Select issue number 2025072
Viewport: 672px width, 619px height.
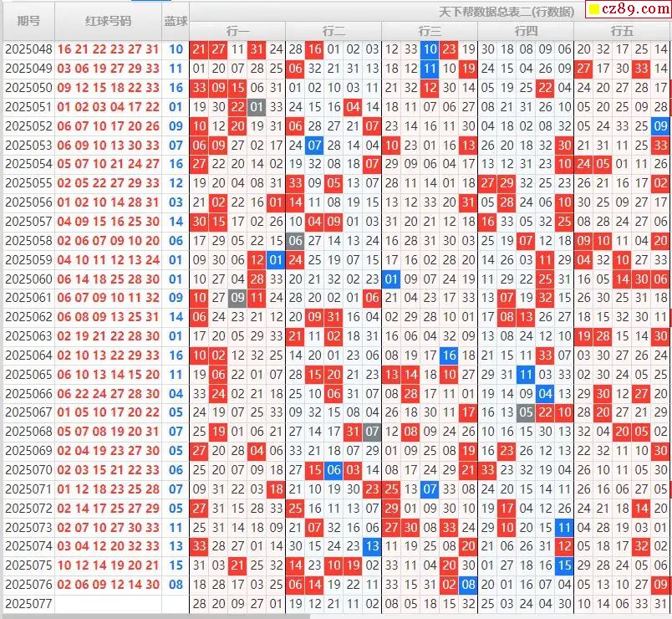28,509
